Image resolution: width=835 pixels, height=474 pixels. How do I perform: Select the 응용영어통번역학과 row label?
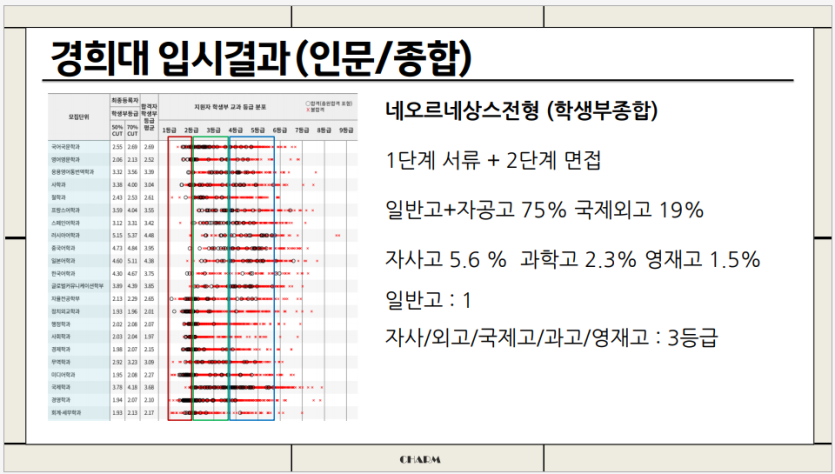click(x=72, y=172)
